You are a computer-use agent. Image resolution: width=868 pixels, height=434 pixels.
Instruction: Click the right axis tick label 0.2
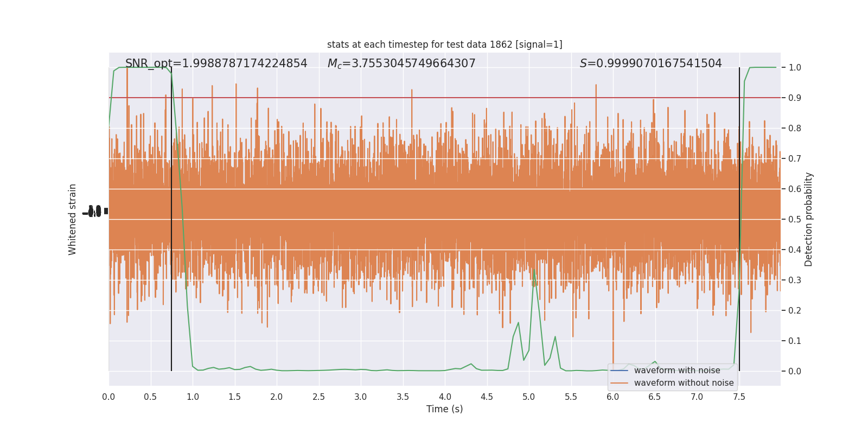[x=795, y=311]
